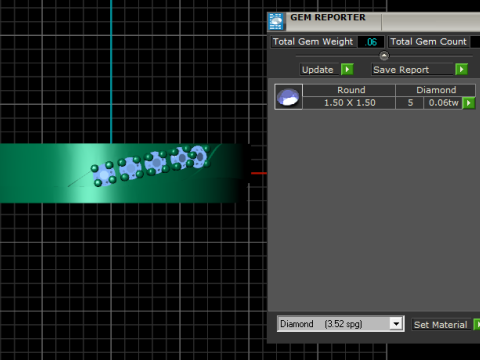Click green arrow on gem row
This screenshot has width=480, height=360.
[469, 103]
